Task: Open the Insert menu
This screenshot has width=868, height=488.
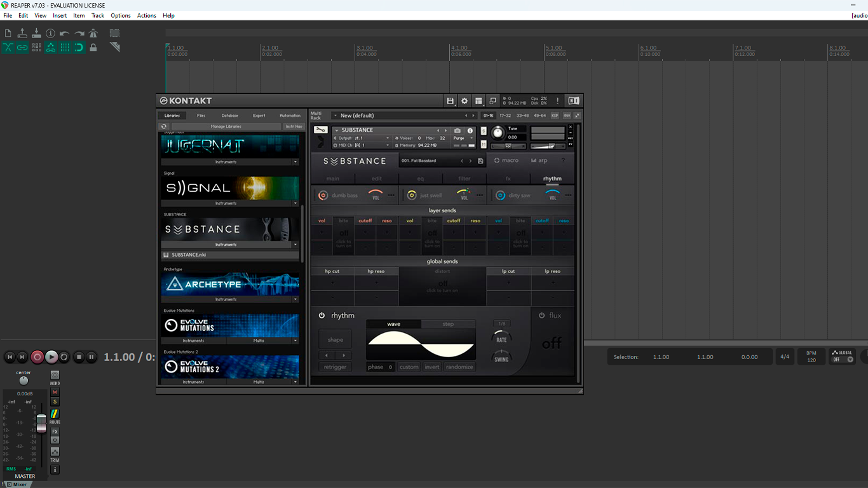Action: [x=60, y=15]
